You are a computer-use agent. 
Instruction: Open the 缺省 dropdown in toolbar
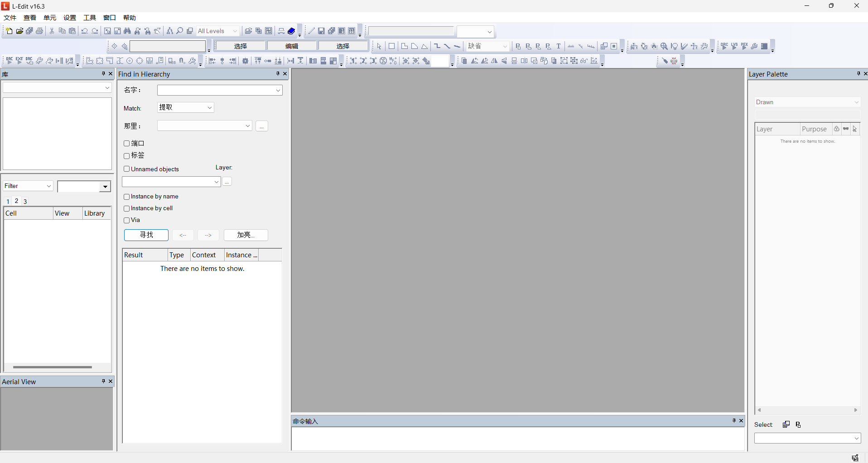(x=488, y=46)
